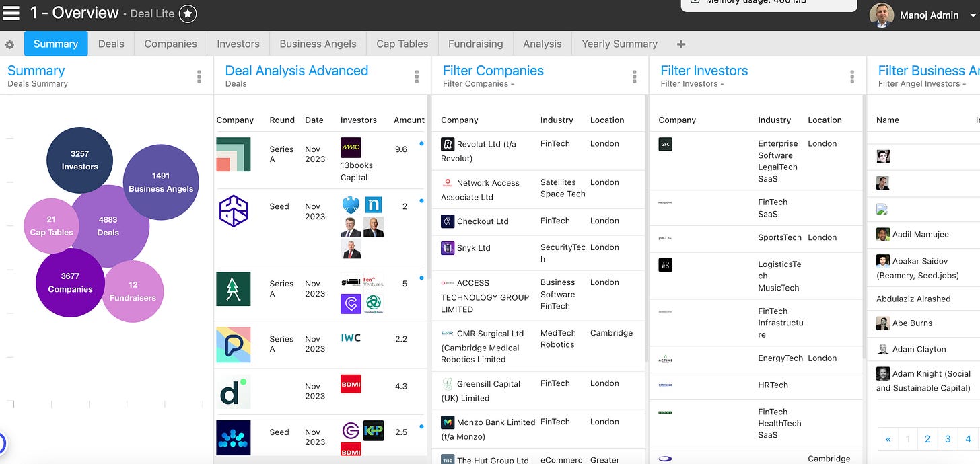This screenshot has height=464, width=980.
Task: Open Checkout Ltd company entry
Action: pyautogui.click(x=475, y=221)
